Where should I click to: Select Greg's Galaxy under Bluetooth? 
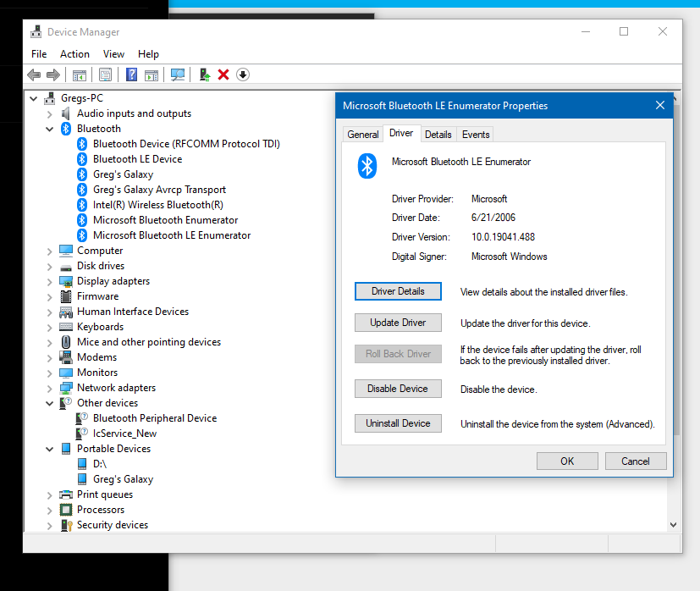click(124, 174)
